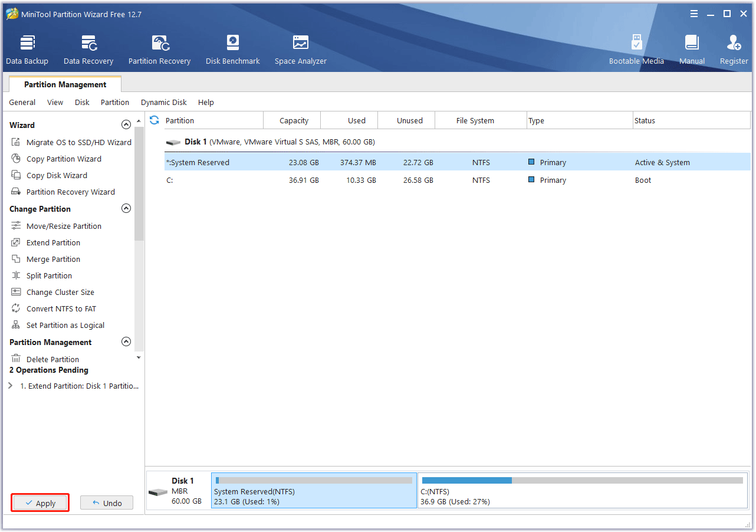Open the hamburger menu
The image size is (756, 532).
pos(693,13)
